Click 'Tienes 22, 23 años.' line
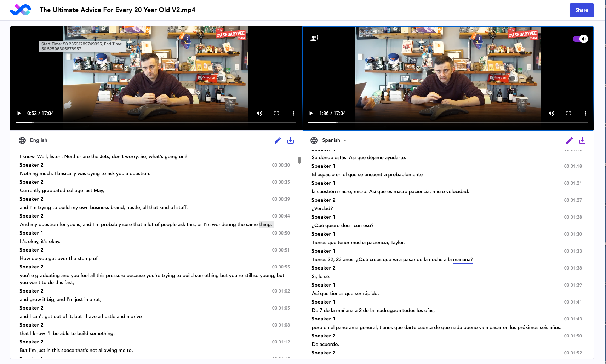 (x=392, y=259)
